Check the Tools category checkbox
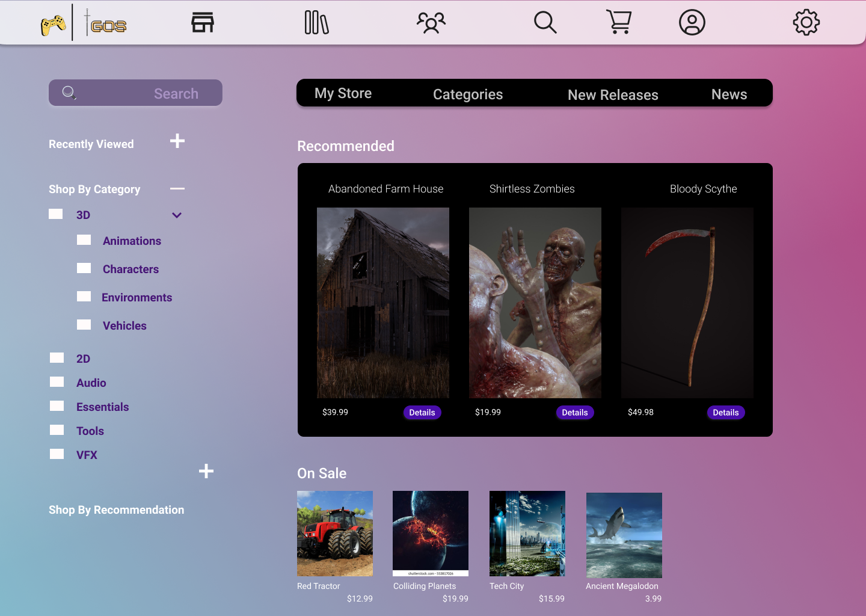Screen dimensions: 866x616 pyautogui.click(x=57, y=430)
